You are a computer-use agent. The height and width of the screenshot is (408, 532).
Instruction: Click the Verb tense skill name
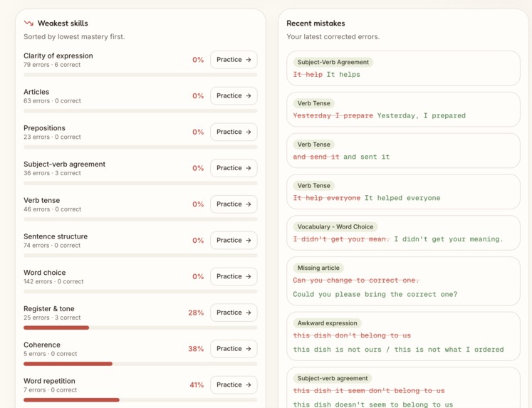point(42,200)
